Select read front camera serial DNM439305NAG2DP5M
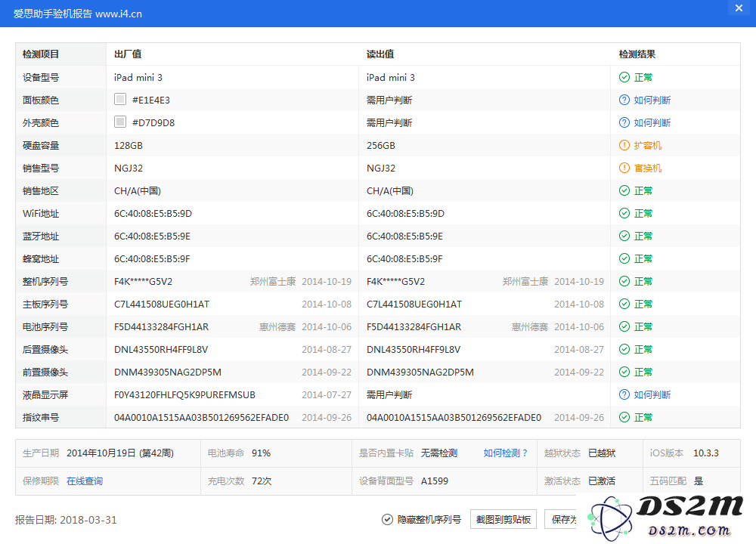The image size is (756, 544). pyautogui.click(x=420, y=372)
